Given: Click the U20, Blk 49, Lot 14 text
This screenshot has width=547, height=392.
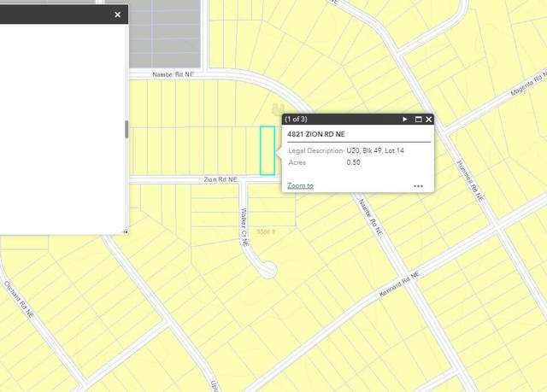Looking at the screenshot, I should 375,150.
